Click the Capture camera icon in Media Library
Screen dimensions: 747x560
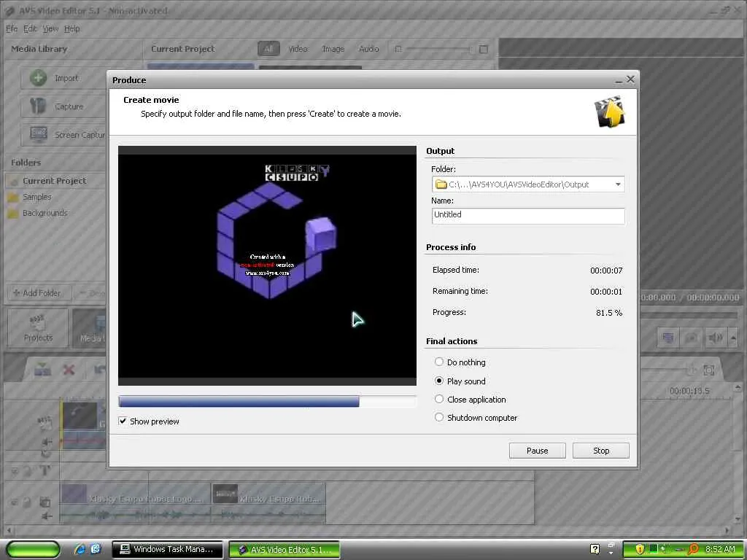(x=38, y=106)
